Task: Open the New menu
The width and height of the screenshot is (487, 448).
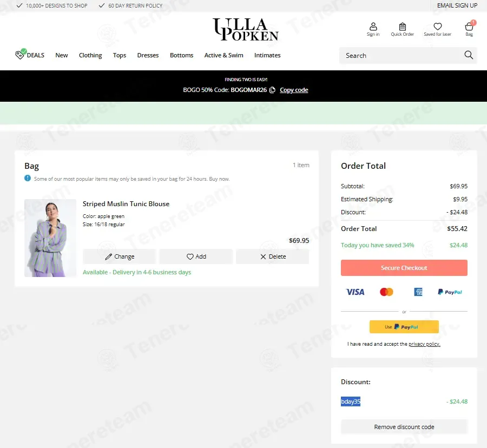Action: coord(62,55)
